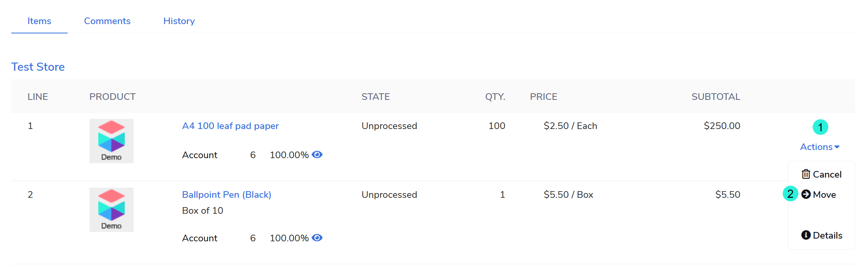This screenshot has width=868, height=265.
Task: Toggle eye icon for Ballpoint Pen account
Action: pyautogui.click(x=317, y=238)
